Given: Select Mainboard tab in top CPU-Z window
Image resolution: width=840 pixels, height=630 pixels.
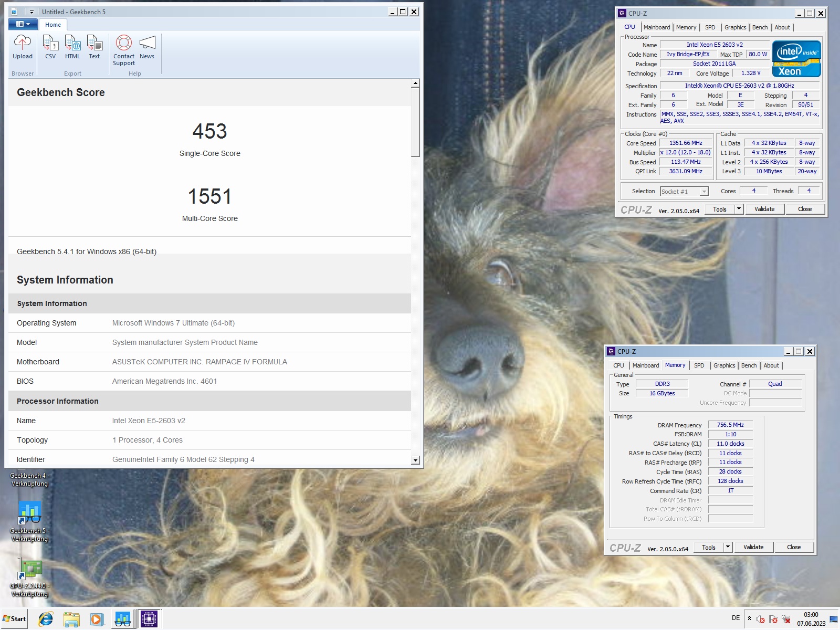Looking at the screenshot, I should [657, 27].
